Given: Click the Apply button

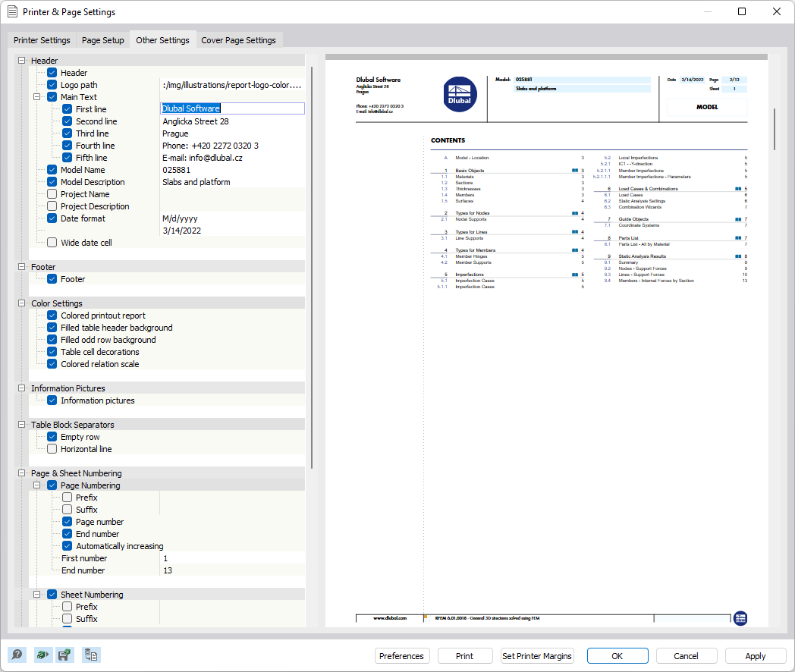Looking at the screenshot, I should point(756,656).
